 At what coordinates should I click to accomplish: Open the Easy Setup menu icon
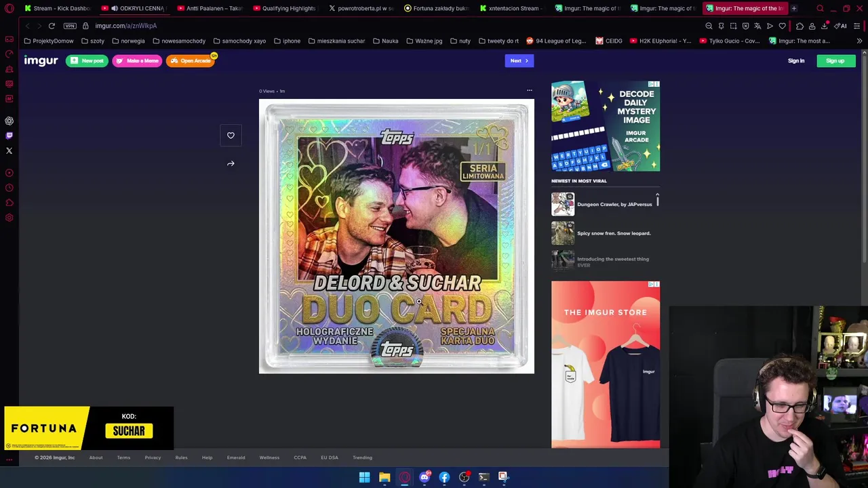pos(856,26)
